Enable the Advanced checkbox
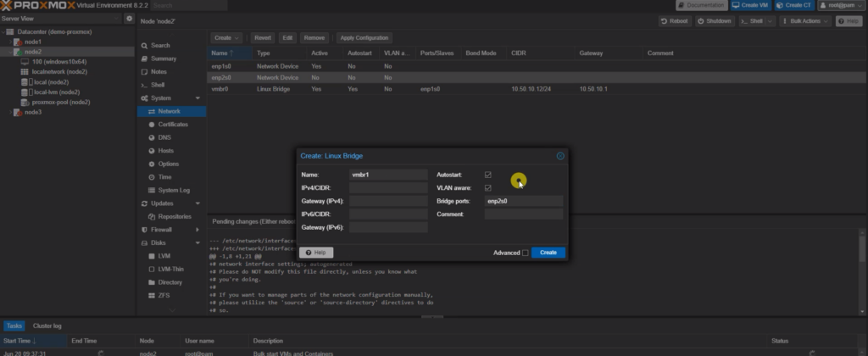This screenshot has width=868, height=356. 525,253
